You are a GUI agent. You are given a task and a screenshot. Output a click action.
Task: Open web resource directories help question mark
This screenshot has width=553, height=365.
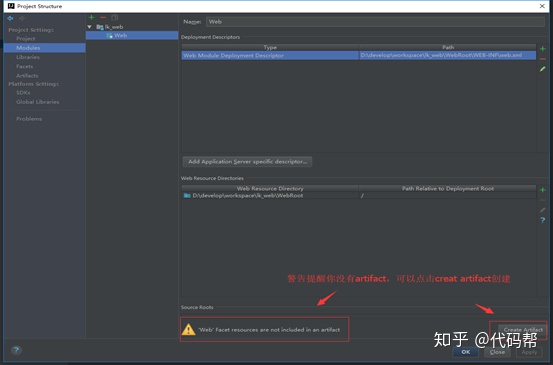(x=542, y=220)
